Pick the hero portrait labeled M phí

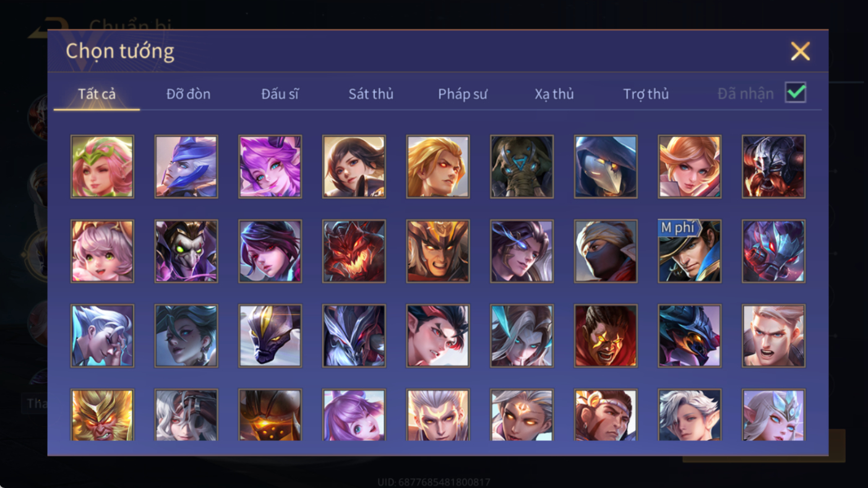689,251
